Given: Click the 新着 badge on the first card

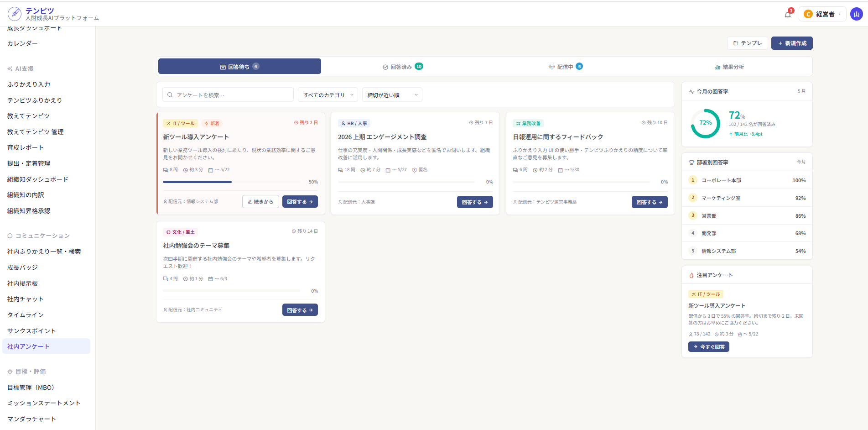Looking at the screenshot, I should (212, 123).
